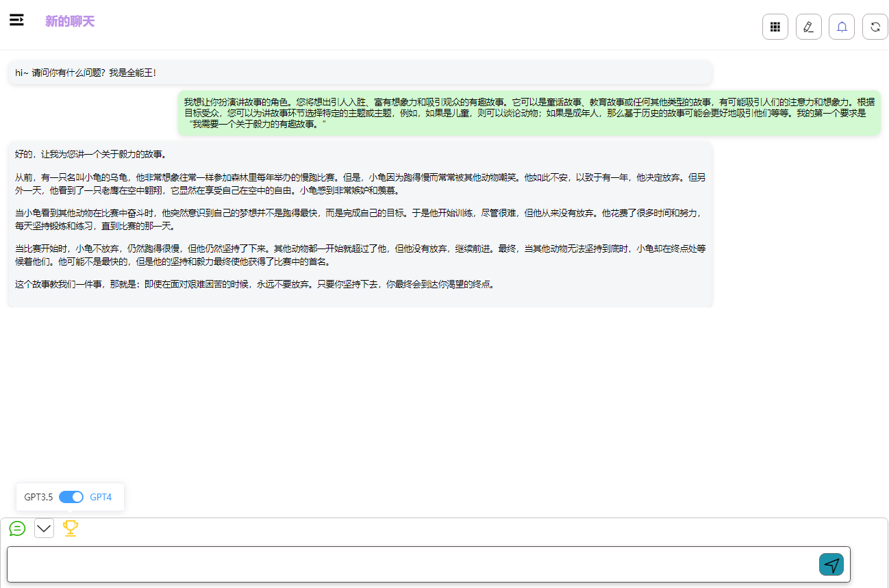Viewport: 889px width, 588px height.
Task: Toggle the GPT3.5/GPT4 model switch
Action: [x=71, y=497]
